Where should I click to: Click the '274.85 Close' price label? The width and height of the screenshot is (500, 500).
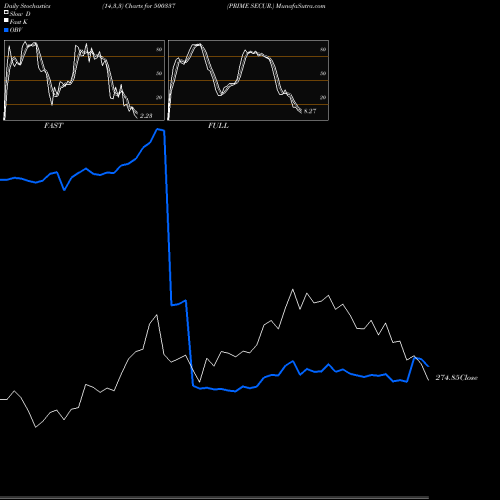[x=457, y=378]
